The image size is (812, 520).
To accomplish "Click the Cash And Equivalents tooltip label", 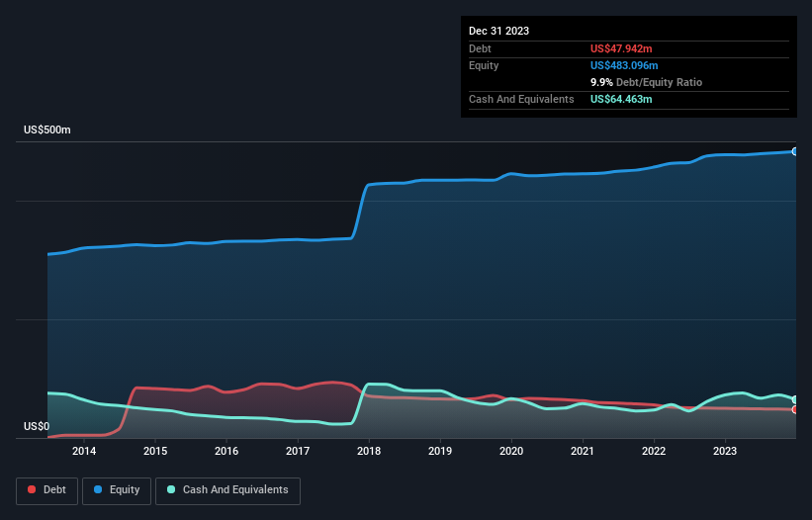I will click(521, 99).
